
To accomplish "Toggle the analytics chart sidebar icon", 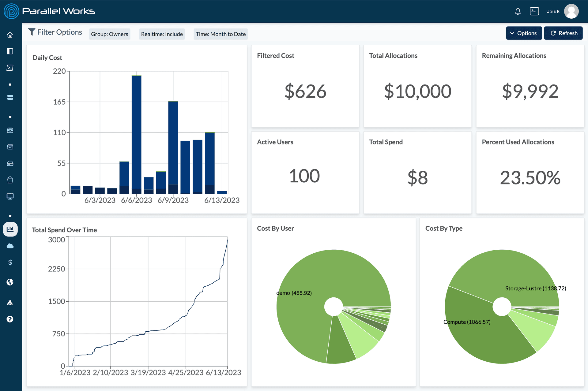I will [x=10, y=229].
